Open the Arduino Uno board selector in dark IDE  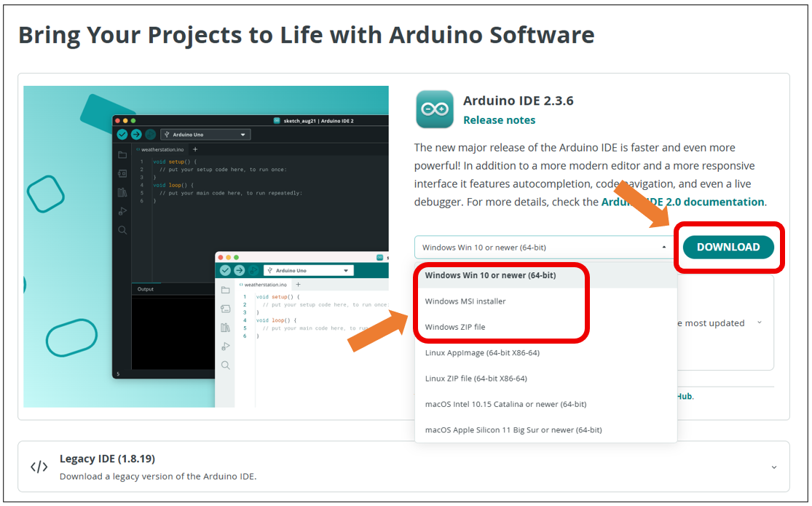pyautogui.click(x=205, y=135)
